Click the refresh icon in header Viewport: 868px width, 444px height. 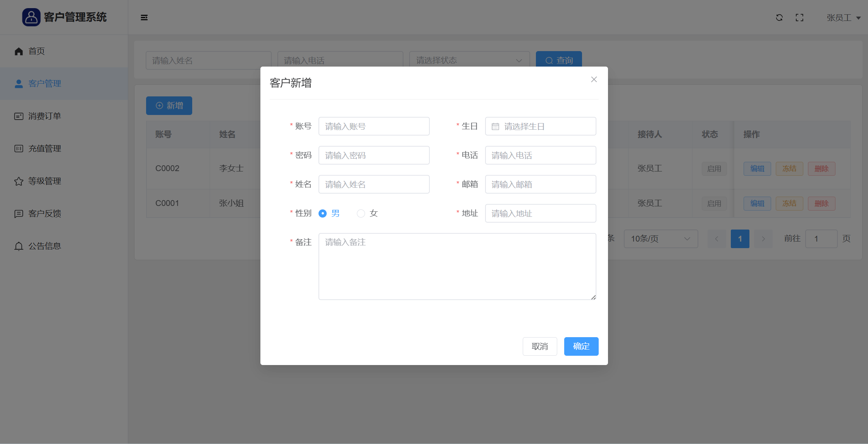click(779, 17)
